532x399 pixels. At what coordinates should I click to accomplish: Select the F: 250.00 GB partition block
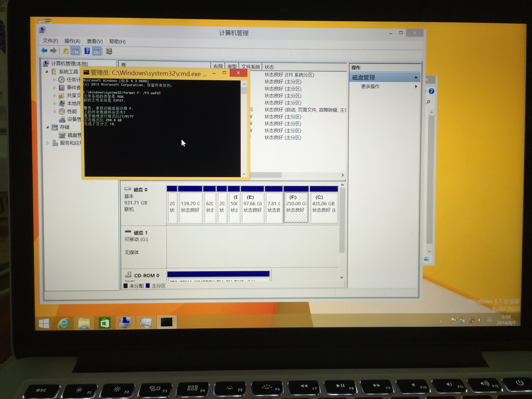coord(296,207)
